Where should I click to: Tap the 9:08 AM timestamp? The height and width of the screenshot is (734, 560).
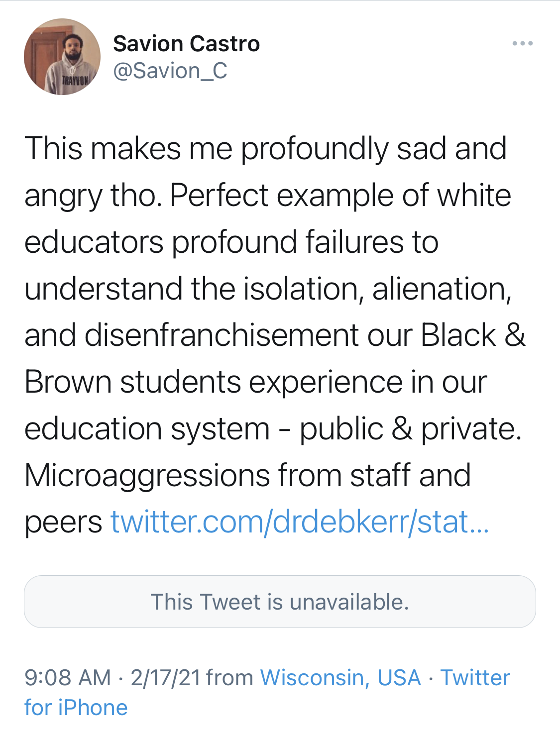[68, 678]
